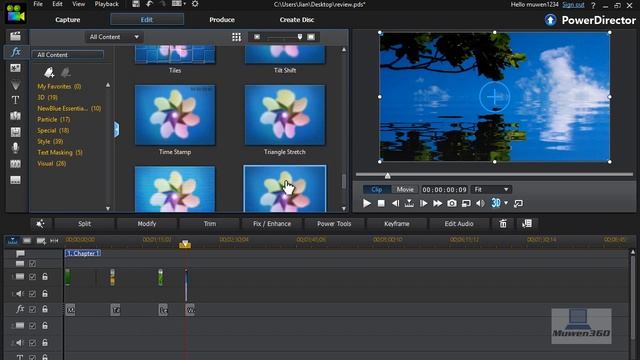The width and height of the screenshot is (640, 360).
Task: Open the Title Room T icon
Action: (16, 100)
